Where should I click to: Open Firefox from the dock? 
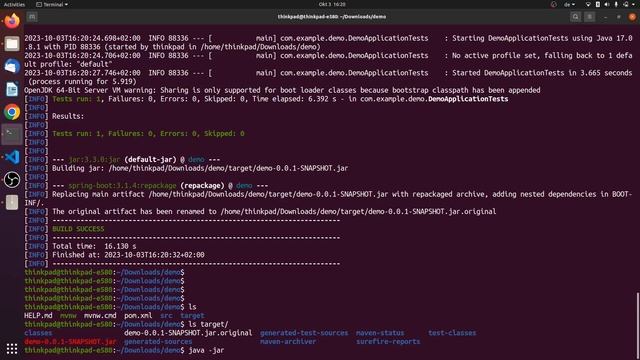coord(12,20)
